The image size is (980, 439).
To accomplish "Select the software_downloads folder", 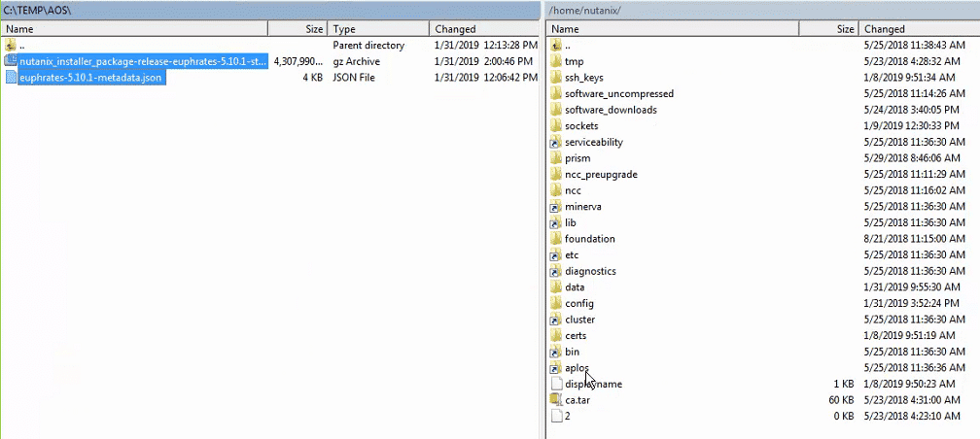I will (x=610, y=110).
